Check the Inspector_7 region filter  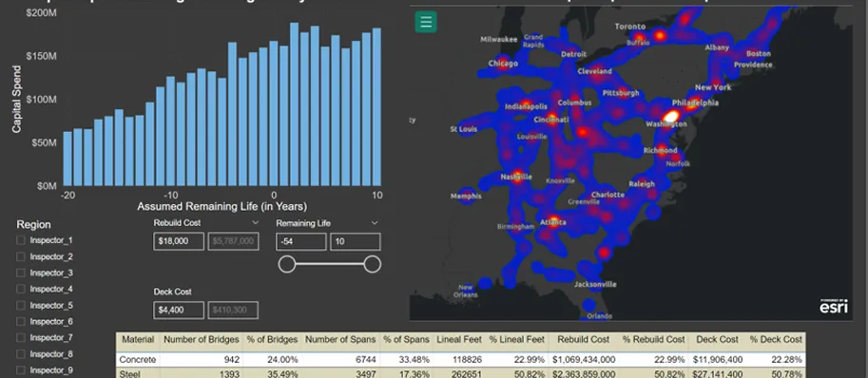click(21, 338)
